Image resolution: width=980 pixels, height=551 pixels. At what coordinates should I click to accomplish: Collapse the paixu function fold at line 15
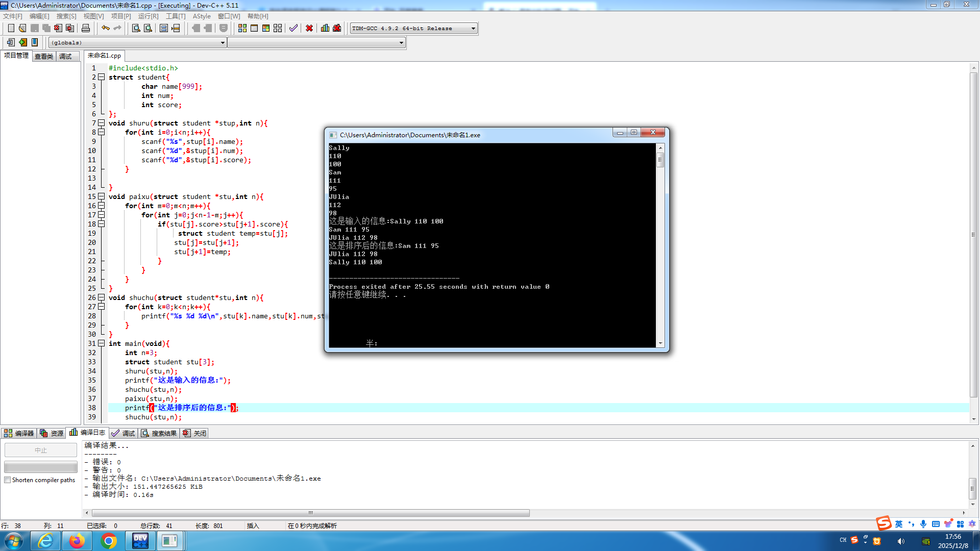(x=102, y=196)
